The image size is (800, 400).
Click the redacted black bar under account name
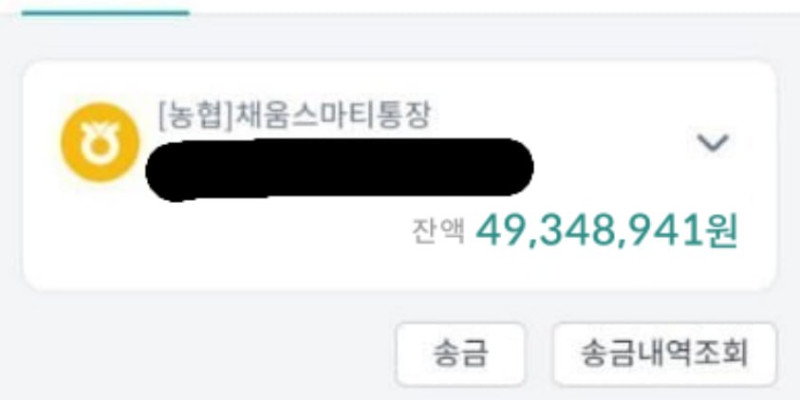tap(339, 168)
